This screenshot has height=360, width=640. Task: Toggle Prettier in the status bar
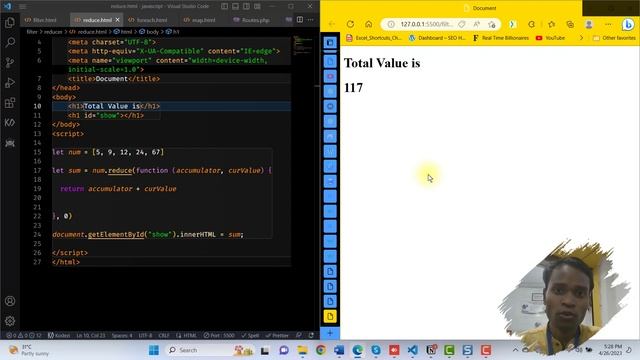click(277, 336)
